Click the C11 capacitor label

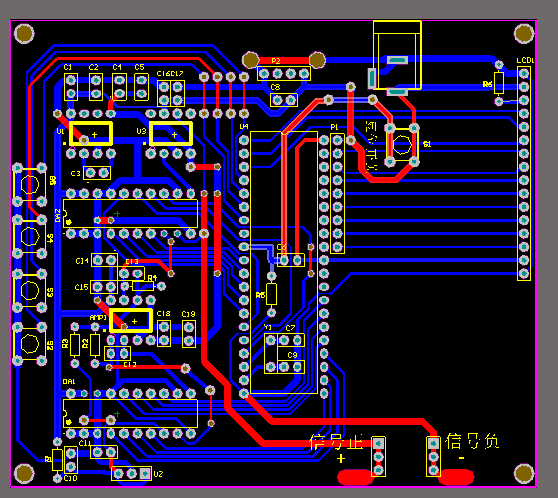pos(85,443)
